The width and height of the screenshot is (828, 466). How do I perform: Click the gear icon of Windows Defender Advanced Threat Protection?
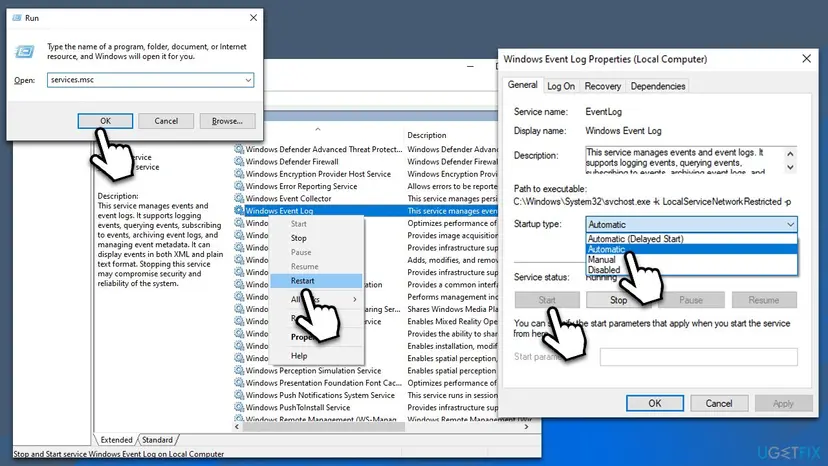click(x=239, y=150)
